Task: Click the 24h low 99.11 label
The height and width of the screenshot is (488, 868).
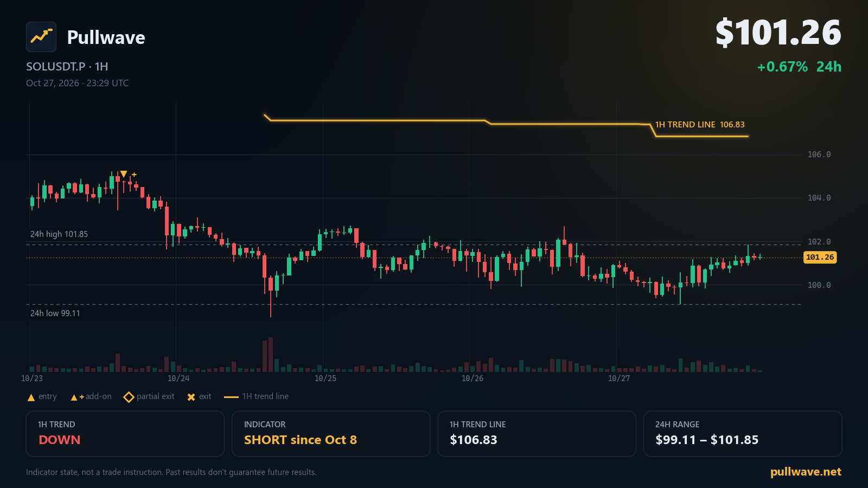Action: click(x=55, y=313)
